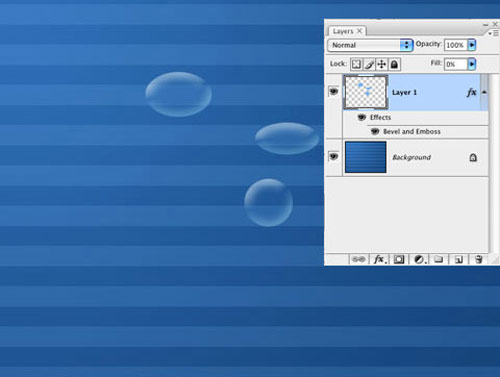Open the Layers panel options menu
The width and height of the screenshot is (500, 377).
tap(493, 33)
